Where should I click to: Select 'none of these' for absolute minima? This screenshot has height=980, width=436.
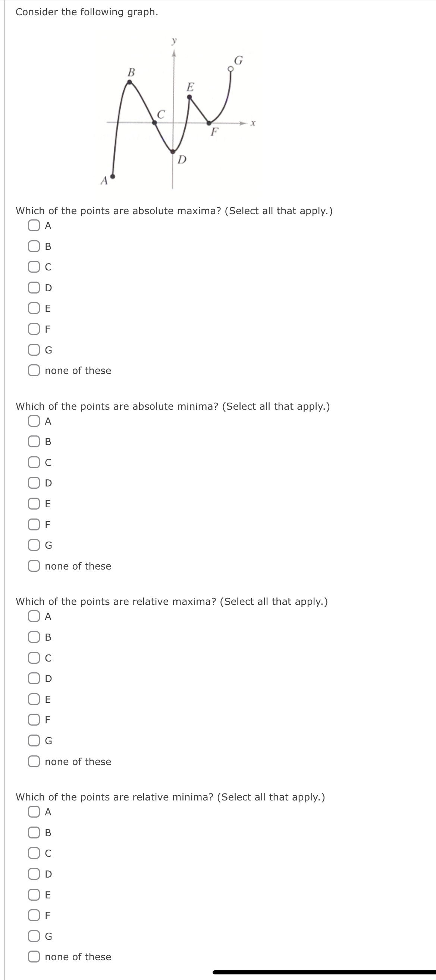[34, 566]
